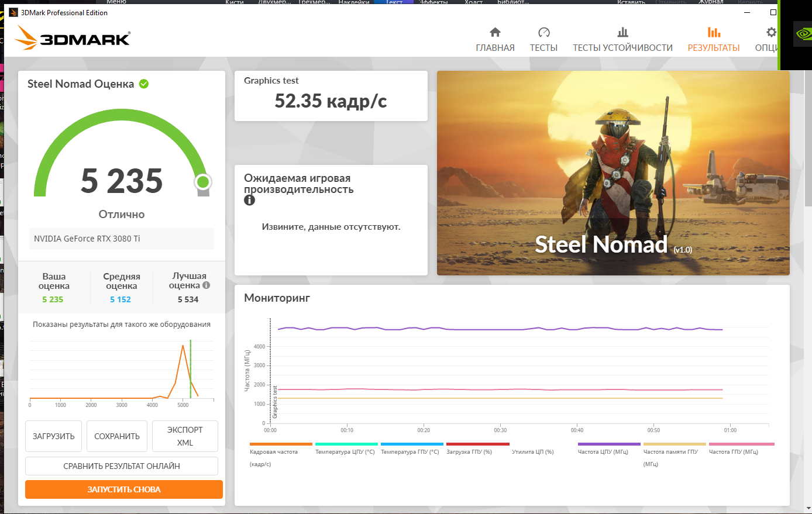
Task: Click the 52.35 кадр/с graphics test result
Action: pyautogui.click(x=331, y=101)
